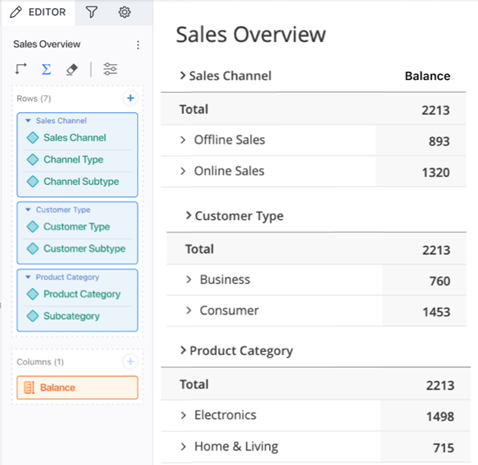Open the filter tab icon
Image resolution: width=478 pixels, height=465 pixels.
pyautogui.click(x=91, y=12)
